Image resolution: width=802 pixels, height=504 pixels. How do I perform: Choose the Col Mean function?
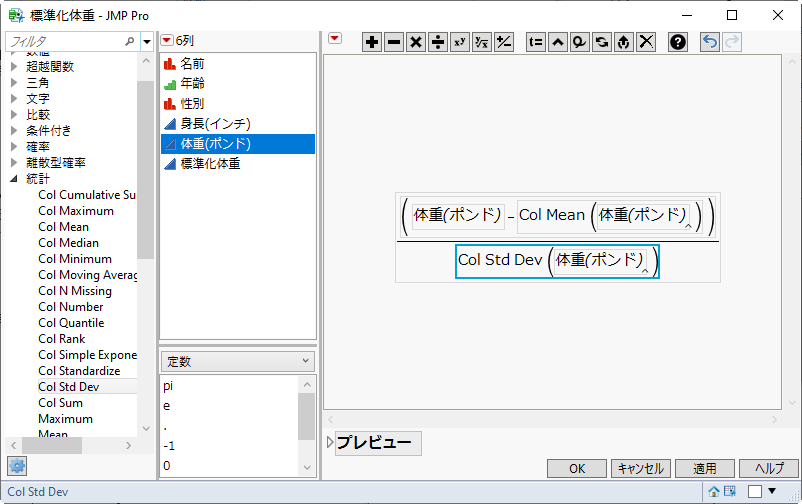pyautogui.click(x=63, y=227)
